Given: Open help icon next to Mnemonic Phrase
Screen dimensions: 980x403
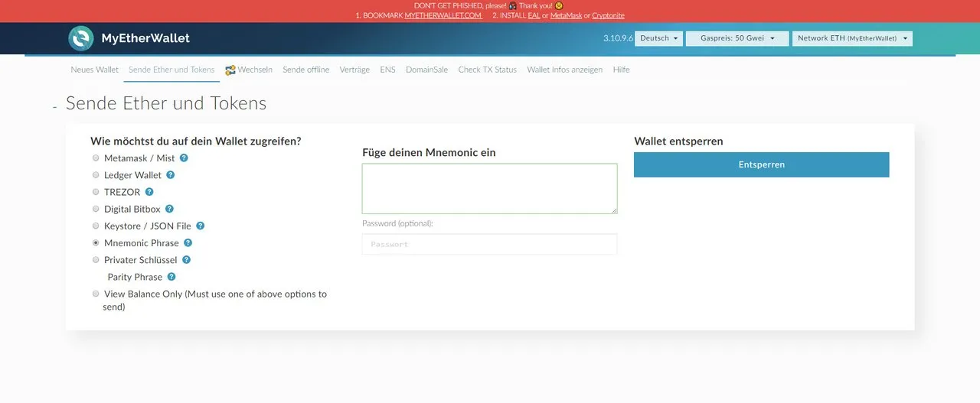Looking at the screenshot, I should click(188, 243).
